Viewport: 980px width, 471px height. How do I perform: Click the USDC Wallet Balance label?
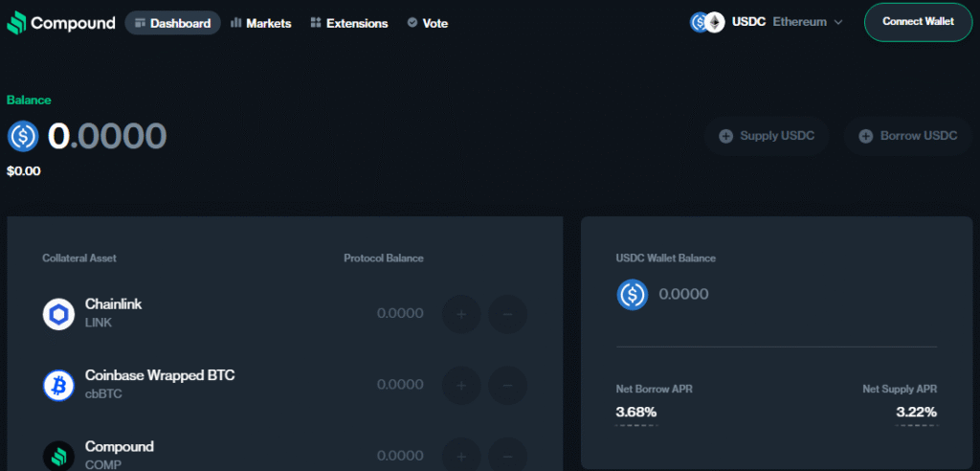pos(666,258)
